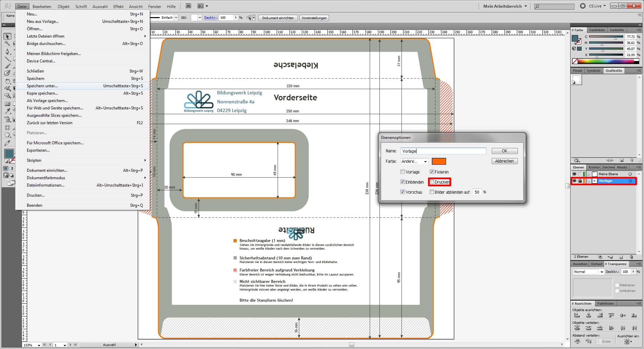Align objects to left edge
Screen dimensions: 644x349
(x=577, y=315)
